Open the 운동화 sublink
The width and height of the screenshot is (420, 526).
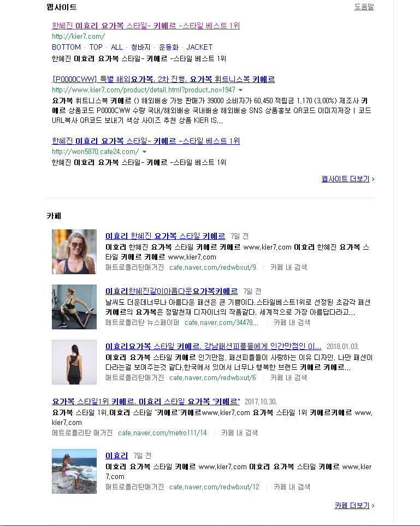pyautogui.click(x=168, y=47)
